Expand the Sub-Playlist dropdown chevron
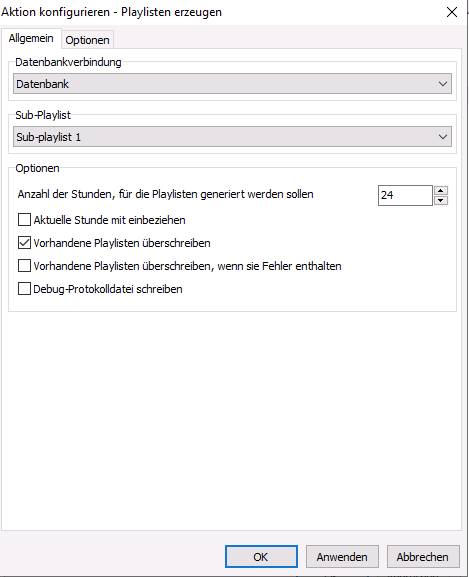This screenshot has width=469, height=577. [443, 137]
